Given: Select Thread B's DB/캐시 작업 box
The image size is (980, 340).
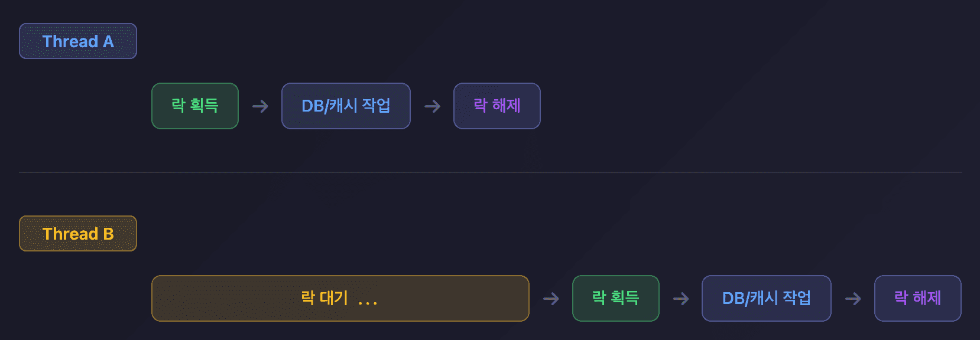Looking at the screenshot, I should click(766, 298).
